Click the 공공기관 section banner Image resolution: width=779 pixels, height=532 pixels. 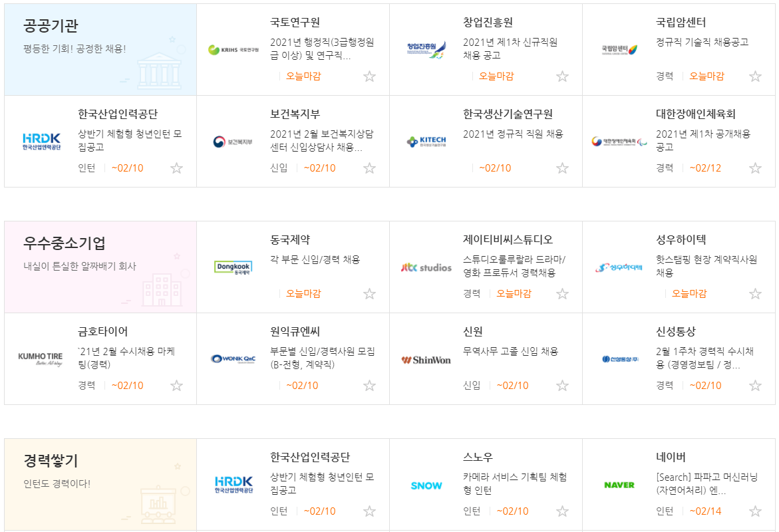click(98, 47)
